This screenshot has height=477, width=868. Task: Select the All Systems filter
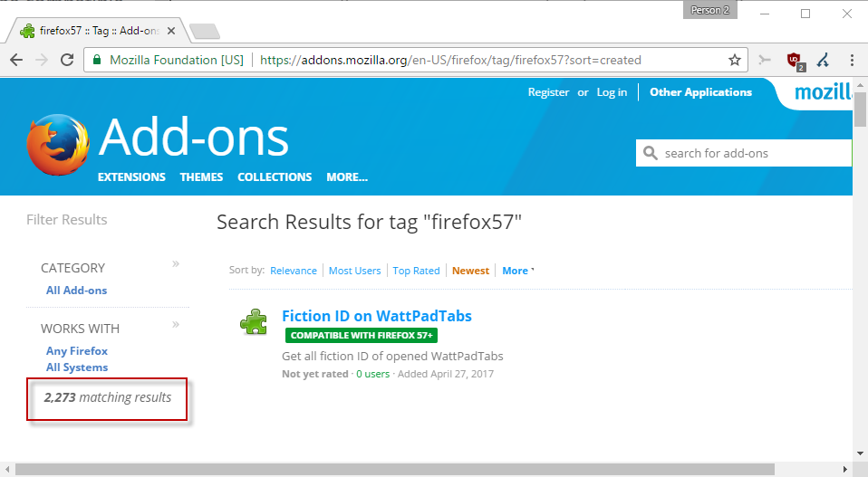77,367
